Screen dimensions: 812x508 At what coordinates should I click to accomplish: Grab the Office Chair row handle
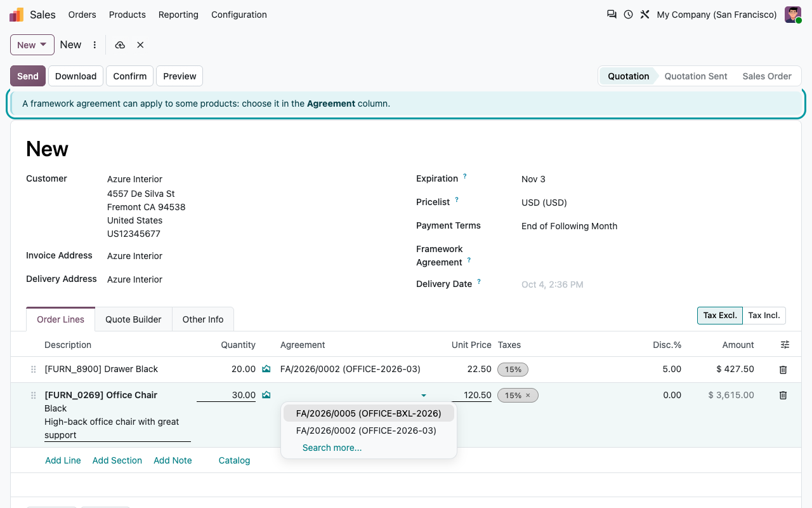33,396
